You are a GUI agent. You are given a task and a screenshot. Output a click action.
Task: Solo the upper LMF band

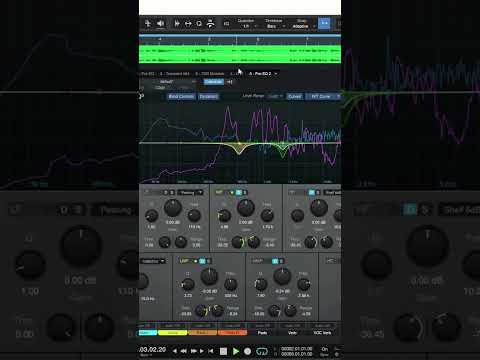pos(245,193)
